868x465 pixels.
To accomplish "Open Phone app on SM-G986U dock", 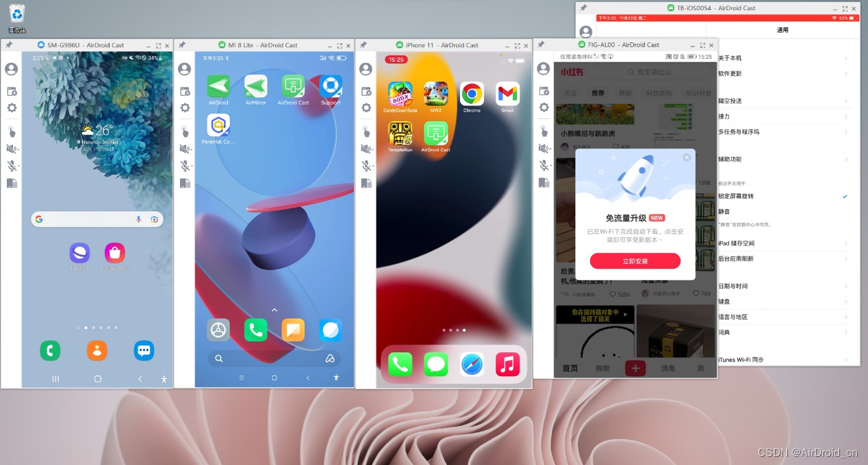I will click(50, 351).
